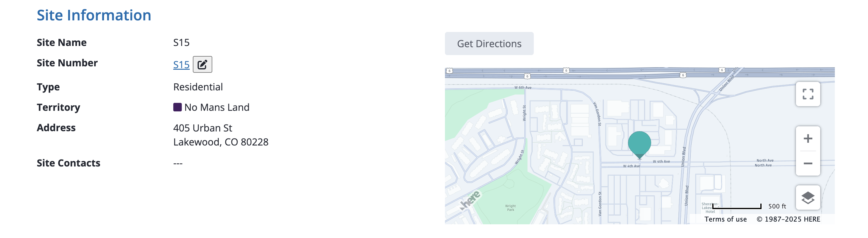Zoom out on the map

(808, 163)
